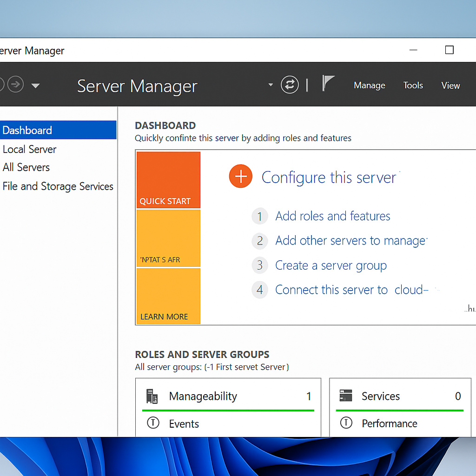Open the View menu

coord(450,86)
